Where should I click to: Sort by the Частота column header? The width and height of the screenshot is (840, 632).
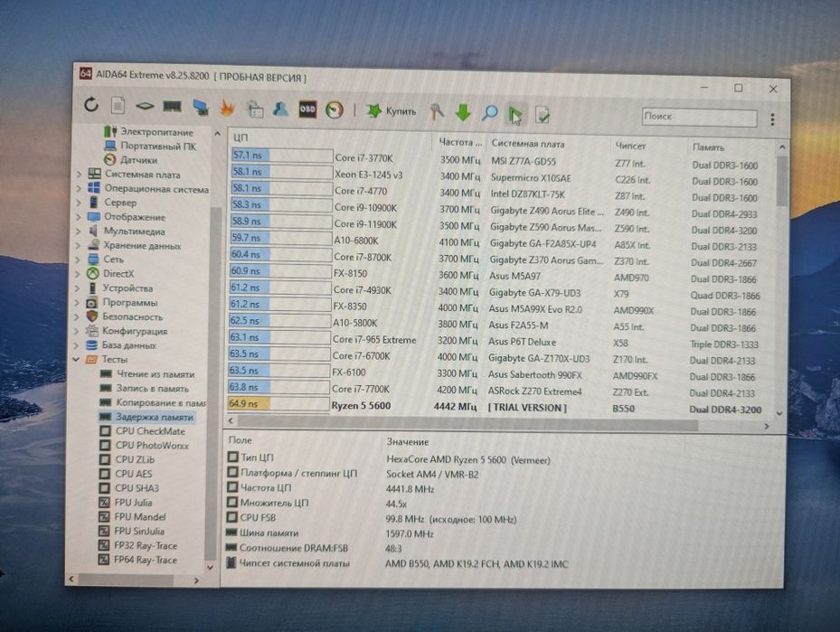coord(461,143)
